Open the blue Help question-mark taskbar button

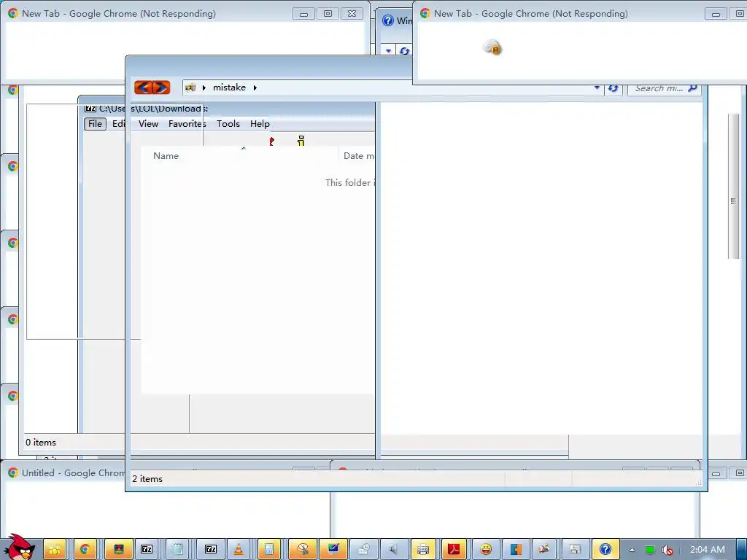click(605, 550)
